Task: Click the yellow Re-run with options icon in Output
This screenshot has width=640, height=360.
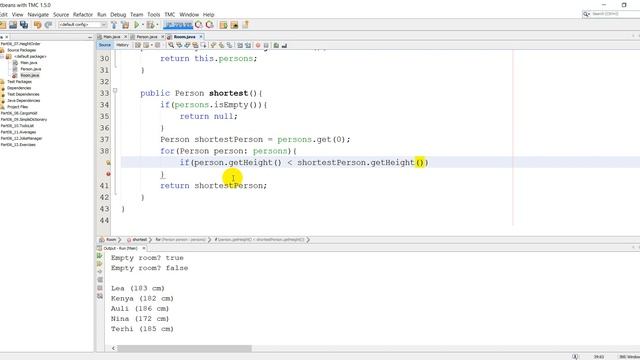Action: [100, 264]
